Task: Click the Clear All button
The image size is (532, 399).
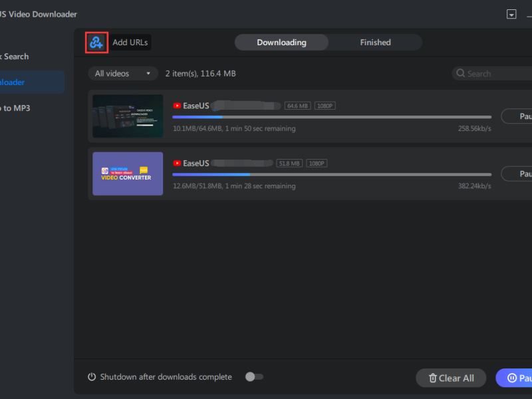Action: pos(451,378)
